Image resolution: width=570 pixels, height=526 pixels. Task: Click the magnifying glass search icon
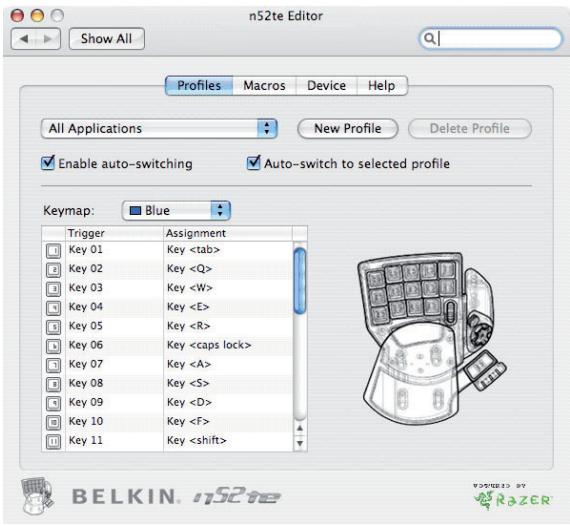click(x=429, y=38)
